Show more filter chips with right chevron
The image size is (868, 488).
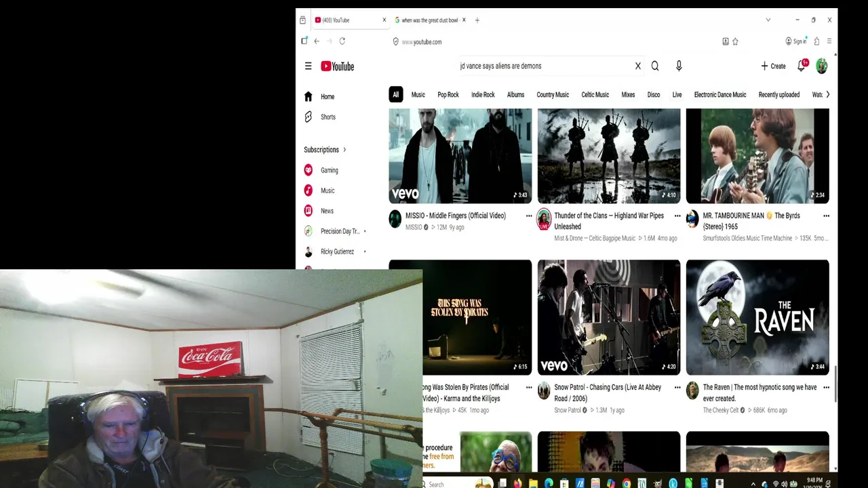[827, 95]
